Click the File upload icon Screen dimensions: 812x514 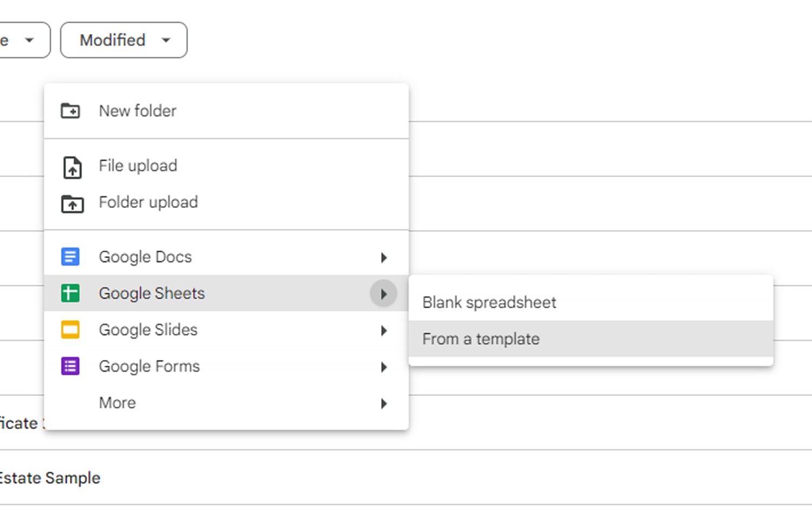pyautogui.click(x=72, y=167)
